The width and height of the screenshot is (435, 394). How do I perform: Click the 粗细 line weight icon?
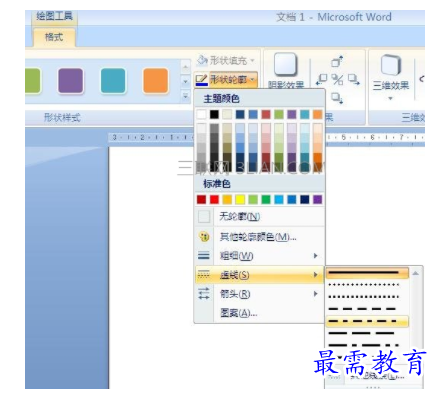coord(204,256)
